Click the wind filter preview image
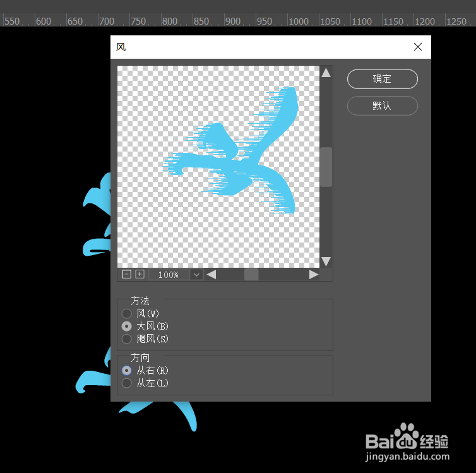The image size is (476, 473). [218, 167]
